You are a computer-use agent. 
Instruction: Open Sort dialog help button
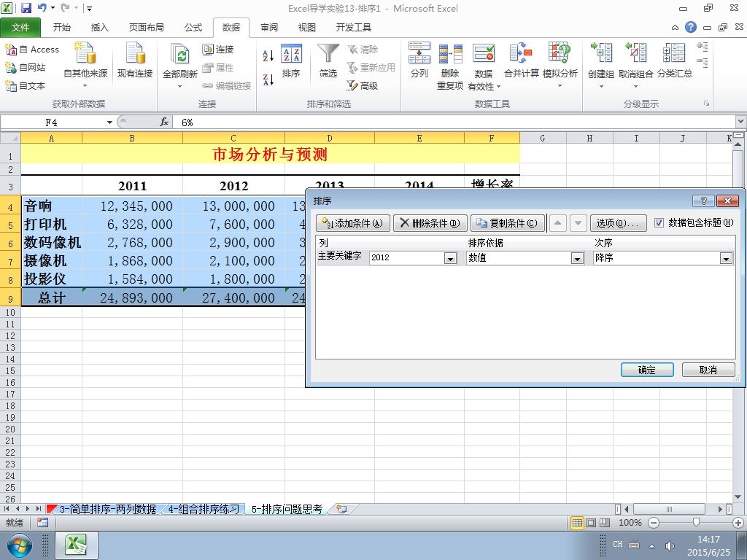coord(704,201)
